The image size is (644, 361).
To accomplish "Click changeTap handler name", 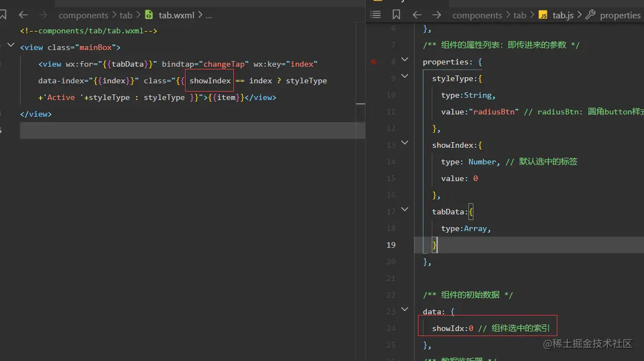I will [224, 64].
